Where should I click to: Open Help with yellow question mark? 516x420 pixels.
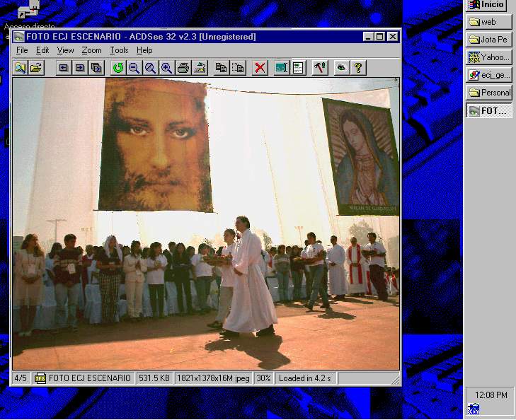tap(358, 68)
